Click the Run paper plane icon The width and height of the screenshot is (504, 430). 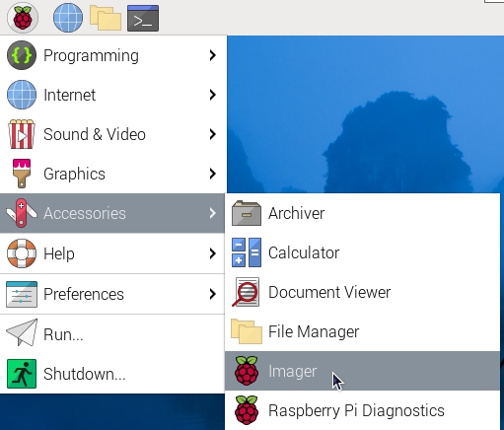click(x=22, y=332)
